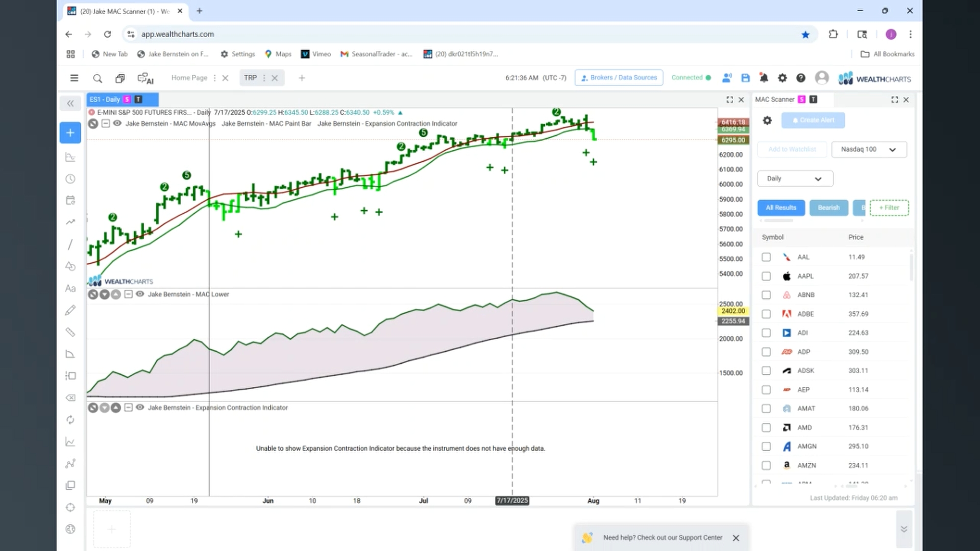Select the trend line drawing tool
Image resolution: width=980 pixels, height=551 pixels.
(70, 245)
